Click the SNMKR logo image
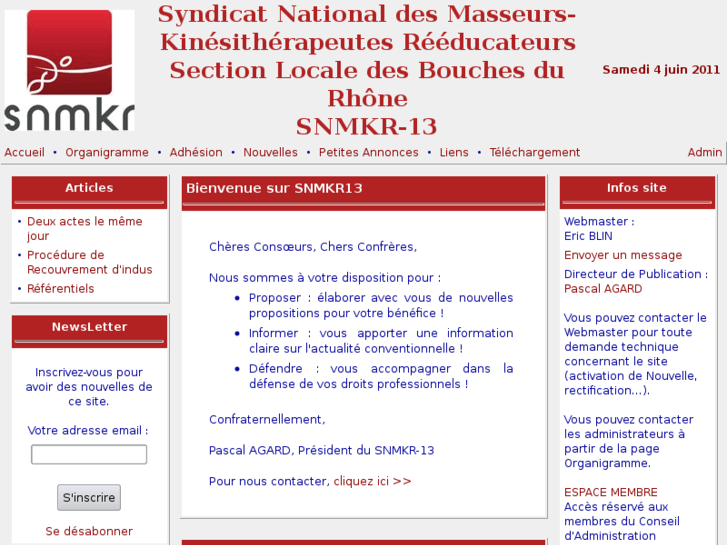The width and height of the screenshot is (727, 545). click(x=70, y=70)
